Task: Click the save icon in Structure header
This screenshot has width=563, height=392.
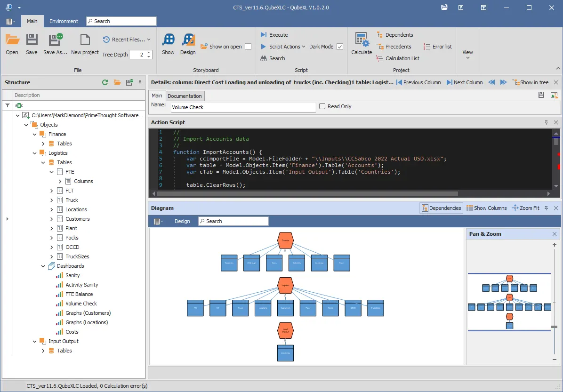Action: [x=129, y=82]
